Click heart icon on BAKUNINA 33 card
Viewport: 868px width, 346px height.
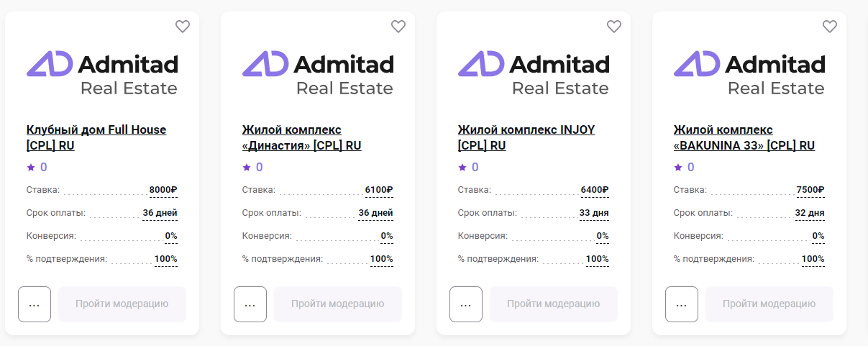tap(830, 27)
